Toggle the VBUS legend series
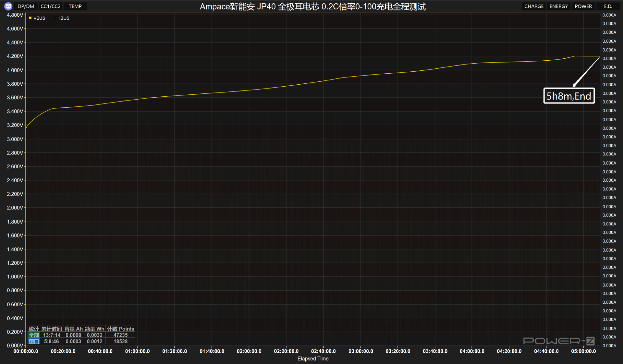623x364 pixels. pos(37,18)
